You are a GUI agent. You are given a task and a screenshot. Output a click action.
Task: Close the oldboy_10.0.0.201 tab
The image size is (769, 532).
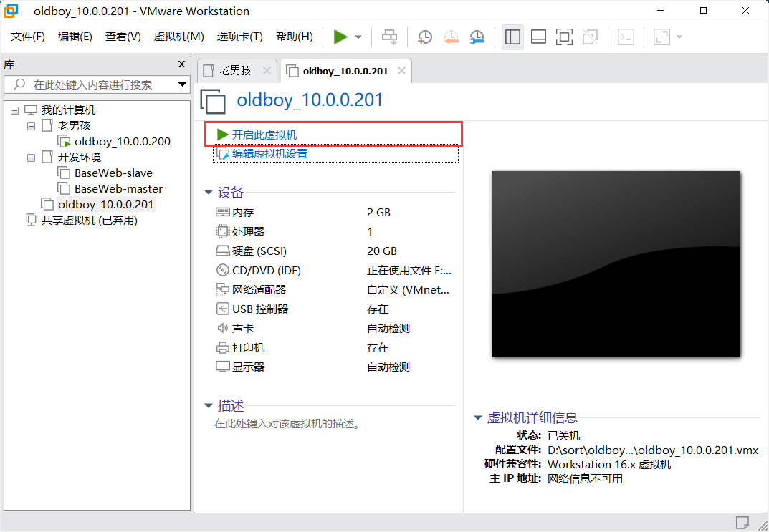pyautogui.click(x=401, y=71)
